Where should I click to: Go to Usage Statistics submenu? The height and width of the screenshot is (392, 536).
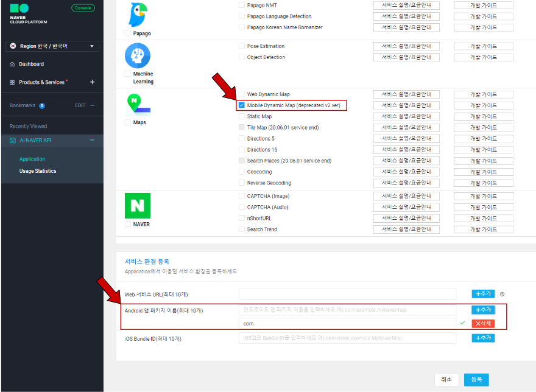(x=38, y=171)
